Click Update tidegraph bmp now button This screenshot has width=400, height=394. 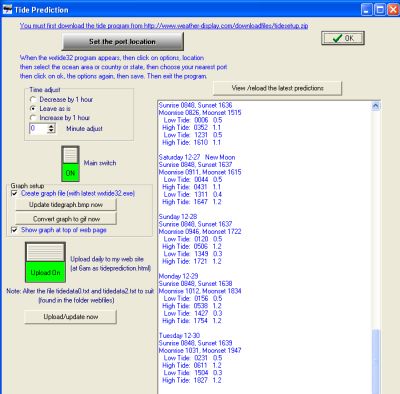coord(66,205)
